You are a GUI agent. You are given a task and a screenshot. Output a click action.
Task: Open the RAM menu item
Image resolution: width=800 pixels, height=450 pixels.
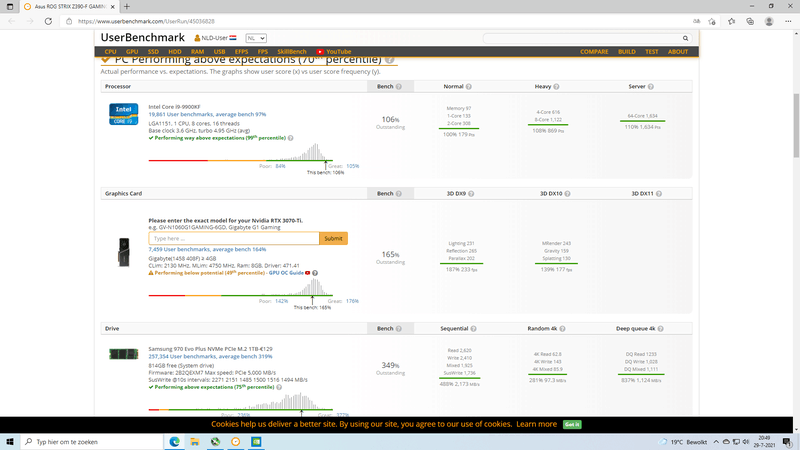coord(197,52)
